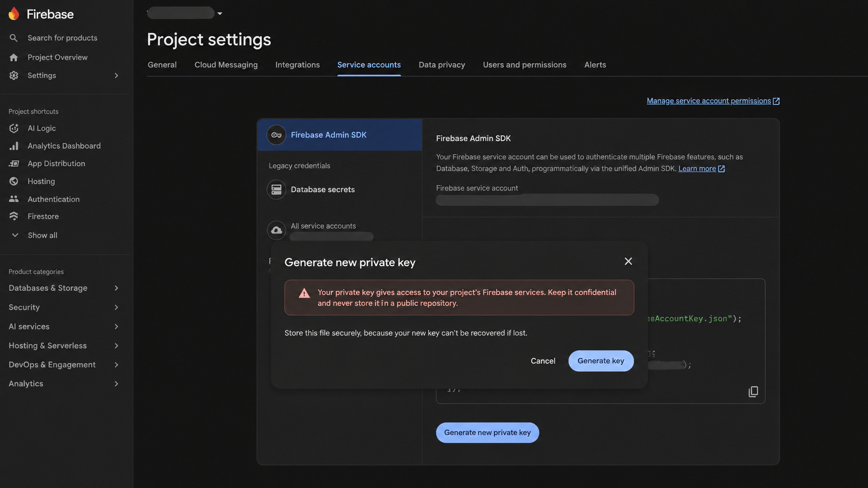Screen dimensions: 868x488
Task: Open Project Overview home icon
Action: [x=13, y=58]
